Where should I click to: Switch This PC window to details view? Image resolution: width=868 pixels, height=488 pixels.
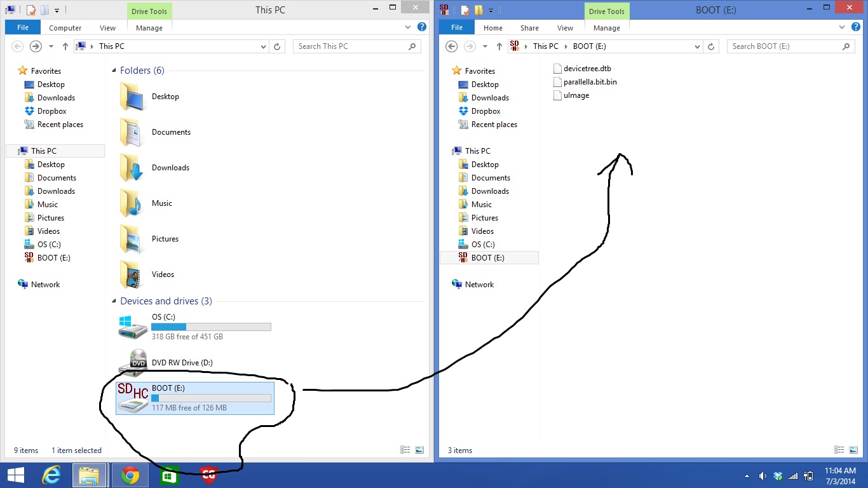(405, 450)
